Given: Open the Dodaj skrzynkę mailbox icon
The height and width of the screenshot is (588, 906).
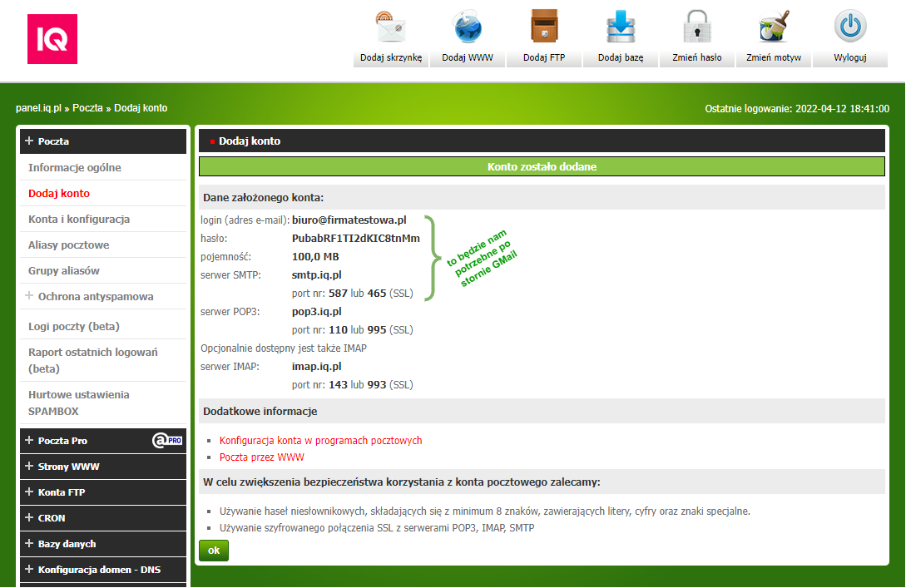Looking at the screenshot, I should pyautogui.click(x=391, y=28).
